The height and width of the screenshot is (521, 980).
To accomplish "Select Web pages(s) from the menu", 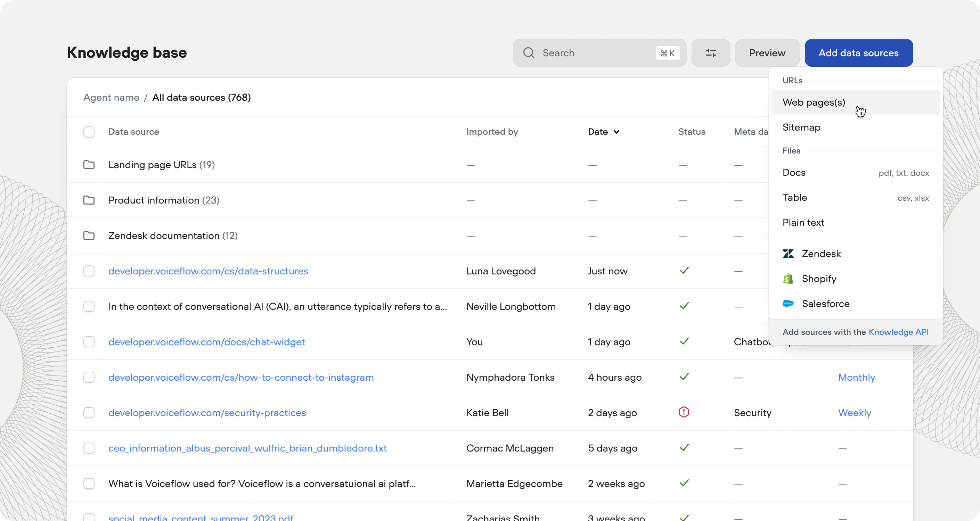I will point(856,102).
